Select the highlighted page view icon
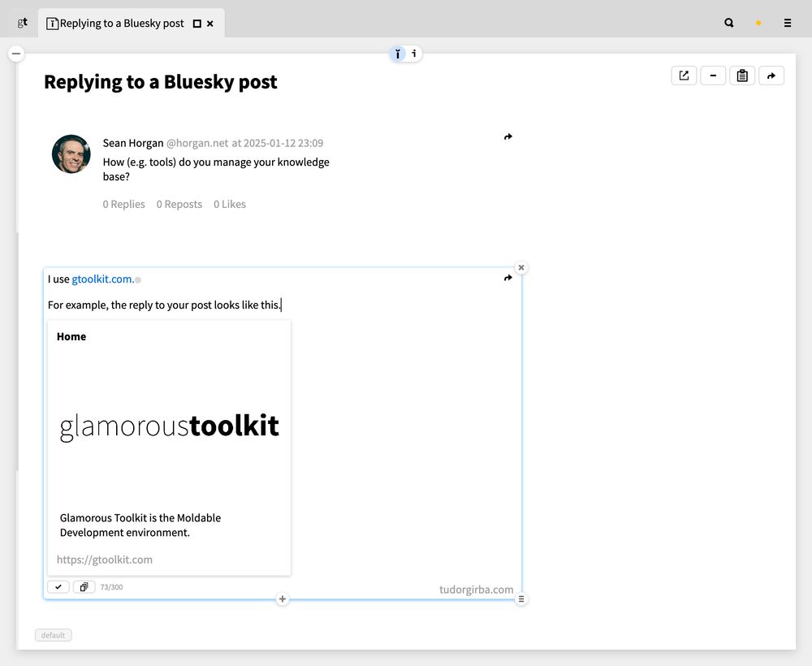 click(x=398, y=54)
